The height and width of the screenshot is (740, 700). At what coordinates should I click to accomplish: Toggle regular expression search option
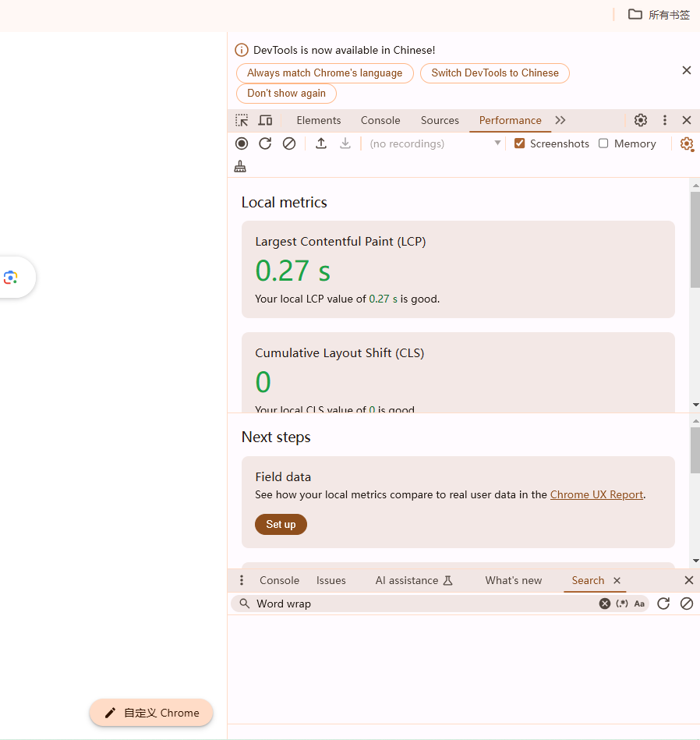click(x=622, y=604)
